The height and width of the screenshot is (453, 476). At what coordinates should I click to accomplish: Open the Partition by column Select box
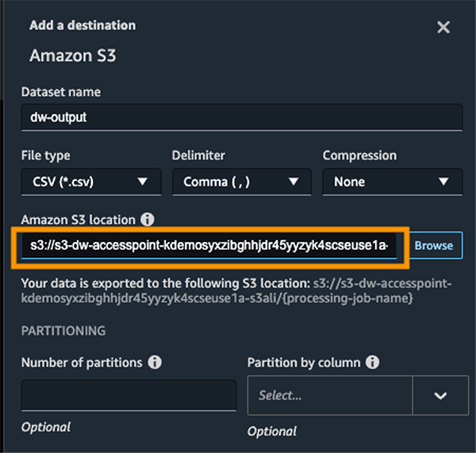pos(329,395)
